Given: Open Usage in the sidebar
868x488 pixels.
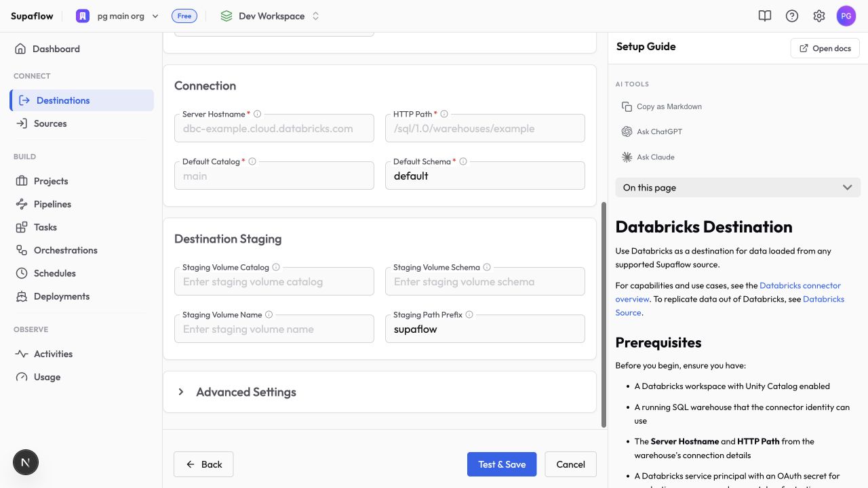Looking at the screenshot, I should point(81,377).
